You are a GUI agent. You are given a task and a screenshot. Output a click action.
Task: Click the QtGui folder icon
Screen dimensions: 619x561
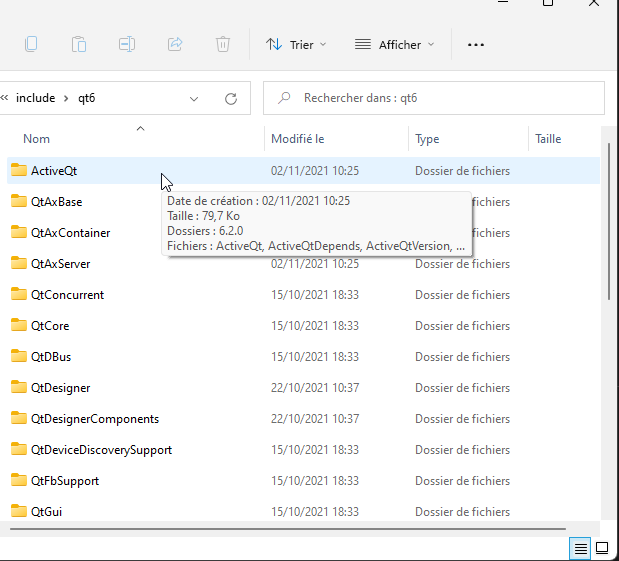coord(19,511)
